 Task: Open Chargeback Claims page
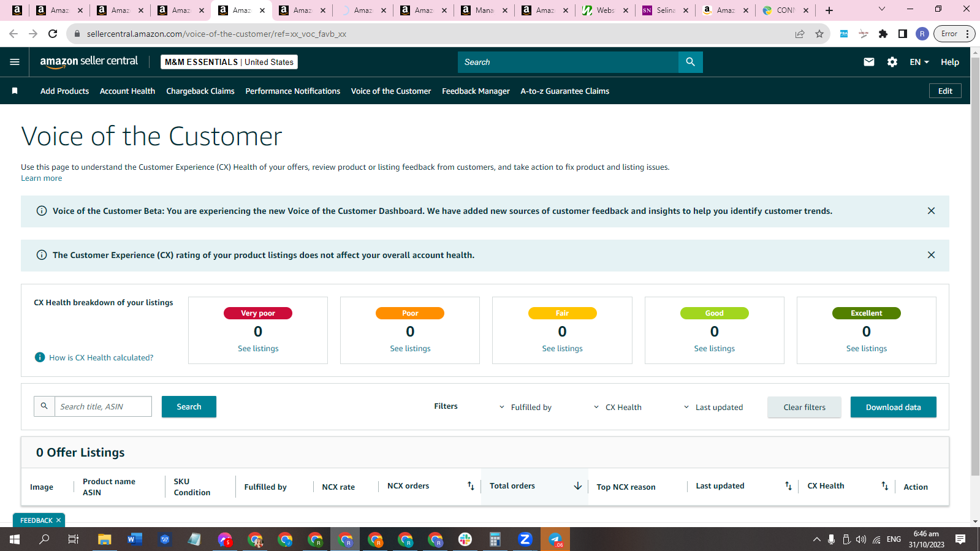click(200, 91)
